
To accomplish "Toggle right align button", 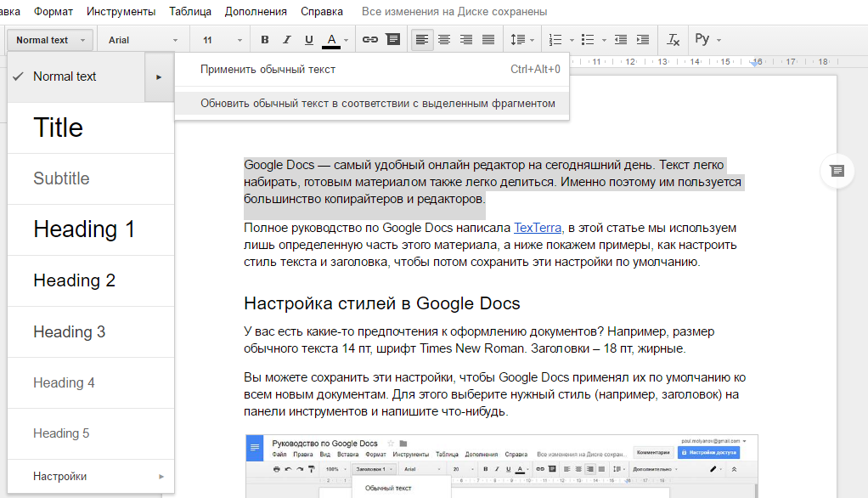I will [466, 40].
